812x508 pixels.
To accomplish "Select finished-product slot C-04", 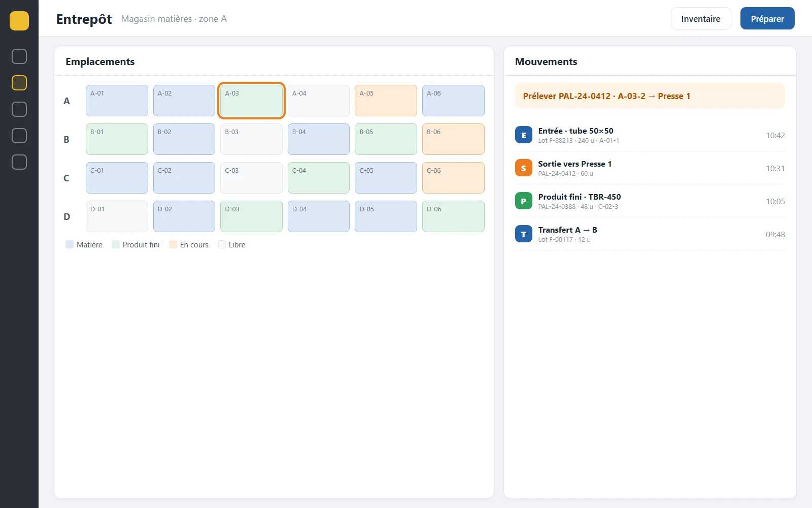I will [319, 178].
